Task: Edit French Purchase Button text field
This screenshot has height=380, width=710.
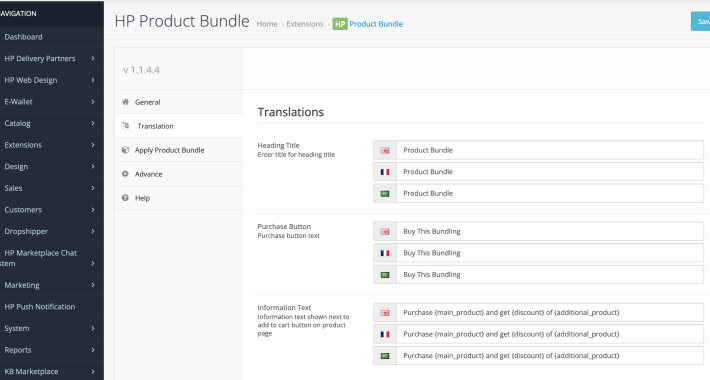Action: pyautogui.click(x=550, y=253)
